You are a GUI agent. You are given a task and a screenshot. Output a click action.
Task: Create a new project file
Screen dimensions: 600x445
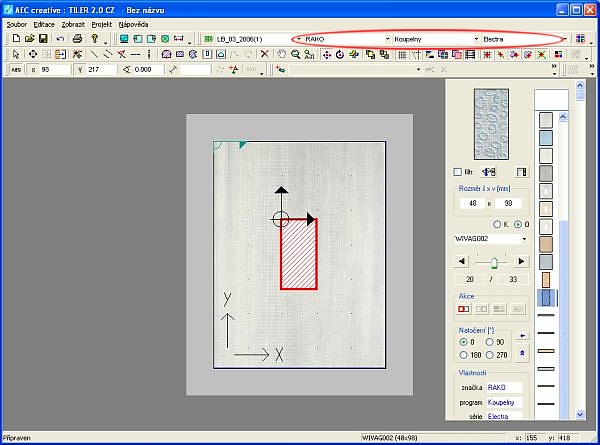[x=16, y=39]
